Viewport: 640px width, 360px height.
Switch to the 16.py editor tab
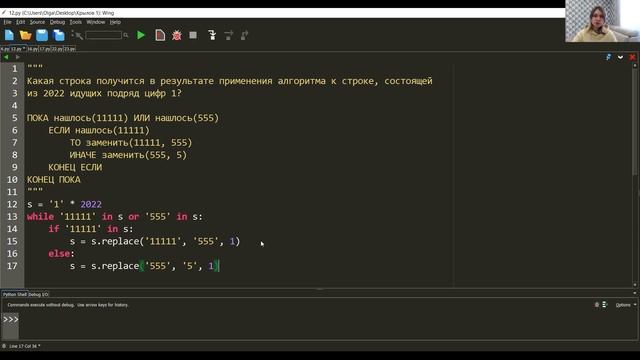coord(32,49)
